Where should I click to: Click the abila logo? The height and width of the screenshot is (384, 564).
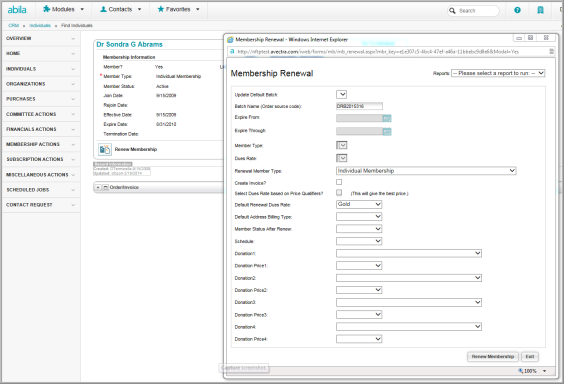(17, 9)
